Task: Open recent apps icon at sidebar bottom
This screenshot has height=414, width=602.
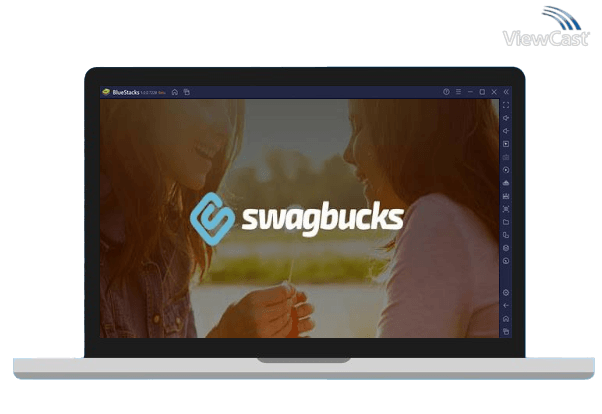Action: tap(506, 331)
